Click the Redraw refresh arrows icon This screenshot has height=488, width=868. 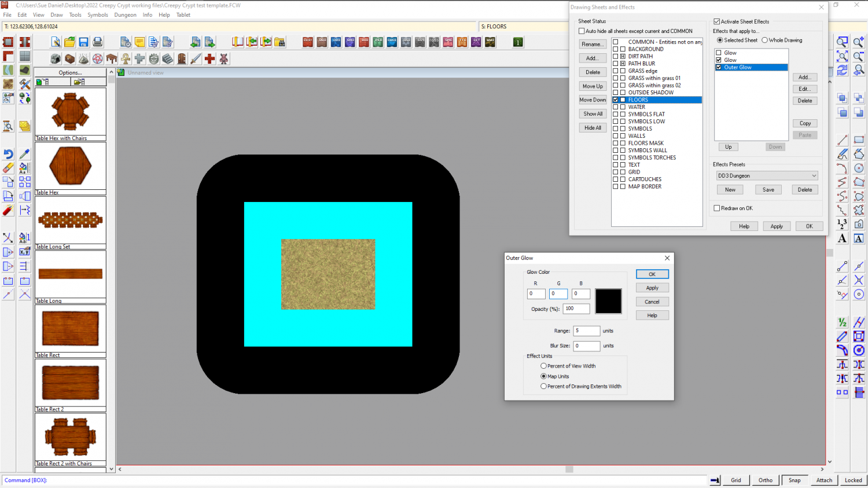point(843,70)
